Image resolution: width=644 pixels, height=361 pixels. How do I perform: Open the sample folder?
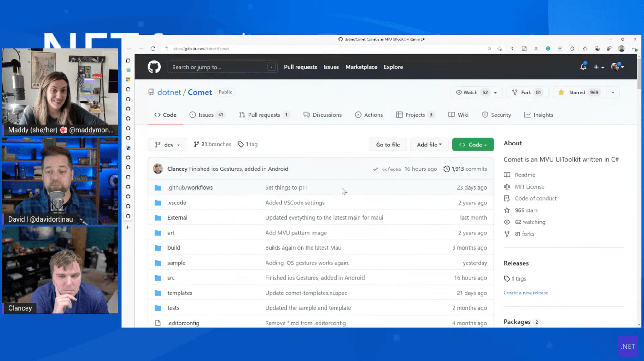pyautogui.click(x=176, y=263)
